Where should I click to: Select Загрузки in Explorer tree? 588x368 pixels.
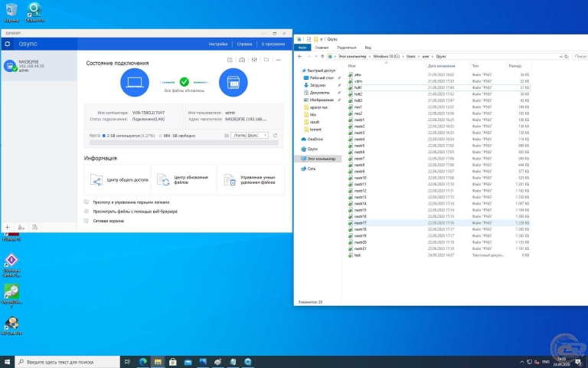point(317,85)
